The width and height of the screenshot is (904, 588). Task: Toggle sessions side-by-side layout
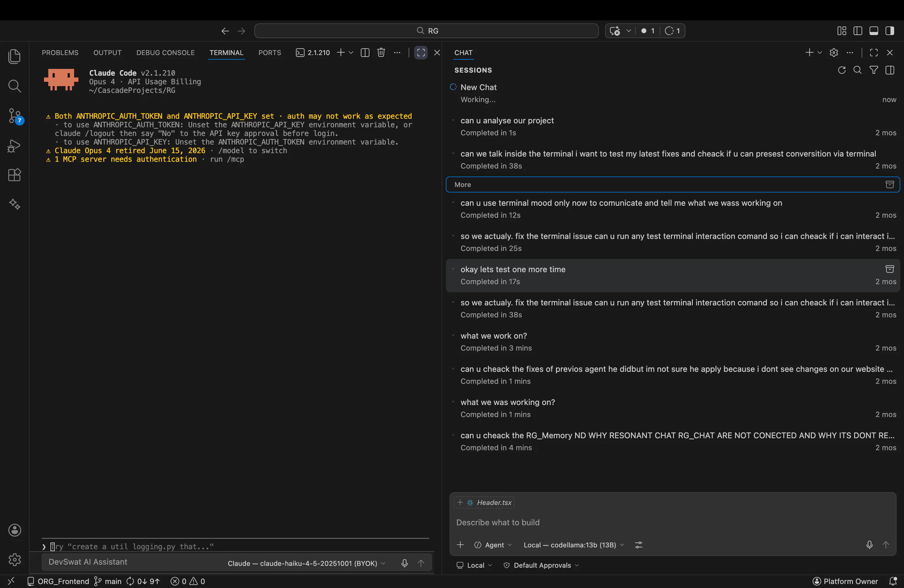890,70
